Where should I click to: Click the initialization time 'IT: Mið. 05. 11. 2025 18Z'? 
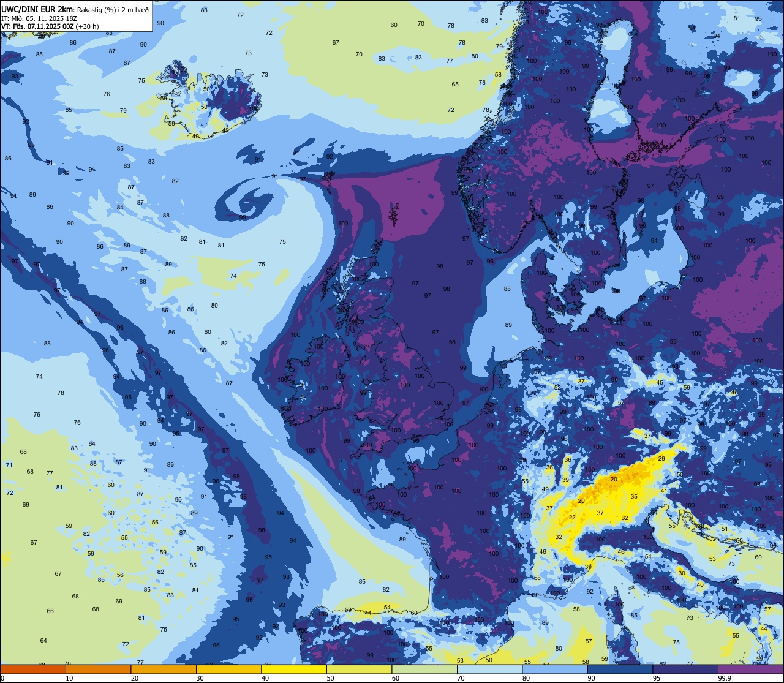pyautogui.click(x=39, y=18)
